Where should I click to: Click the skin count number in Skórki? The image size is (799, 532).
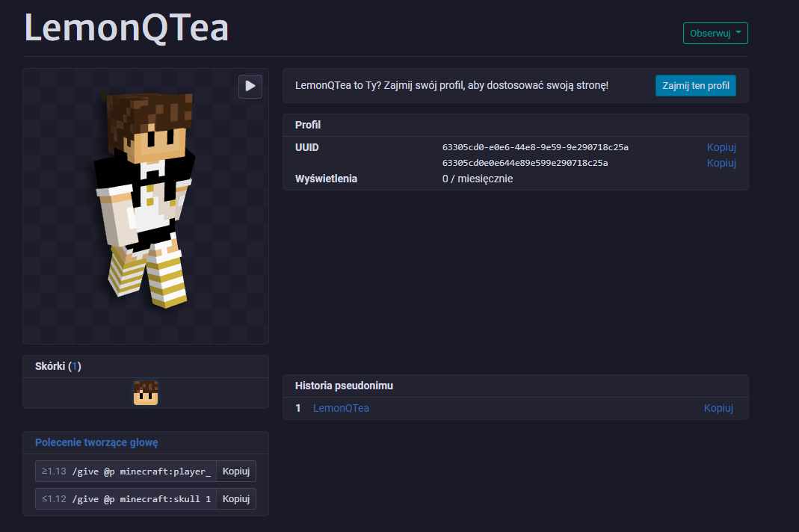75,366
